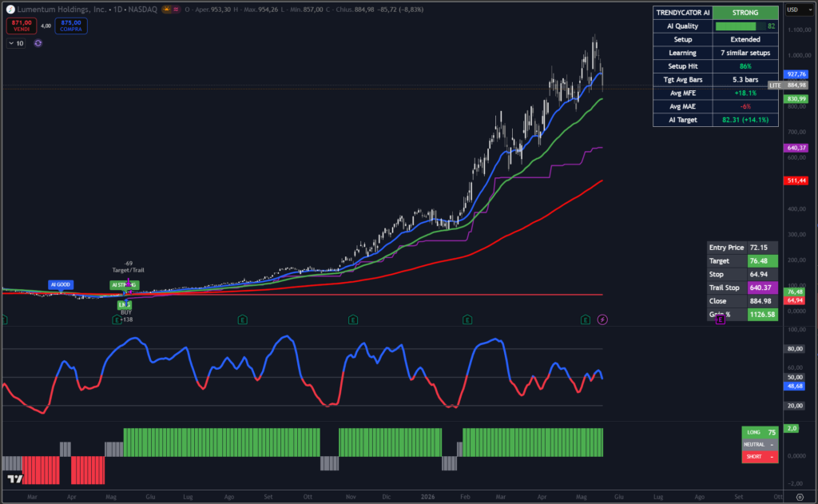The height and width of the screenshot is (504, 818).
Task: Click the Close 884.98 value
Action: point(762,301)
